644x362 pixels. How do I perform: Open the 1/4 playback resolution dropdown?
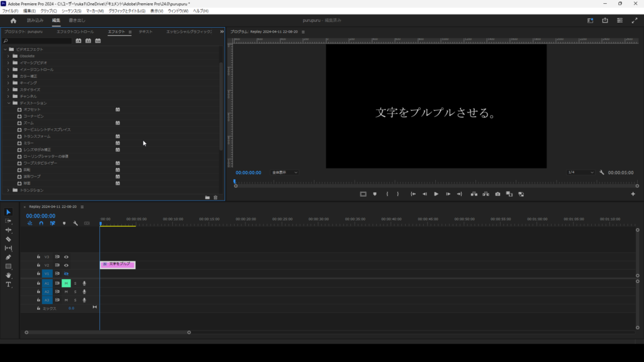coord(580,172)
